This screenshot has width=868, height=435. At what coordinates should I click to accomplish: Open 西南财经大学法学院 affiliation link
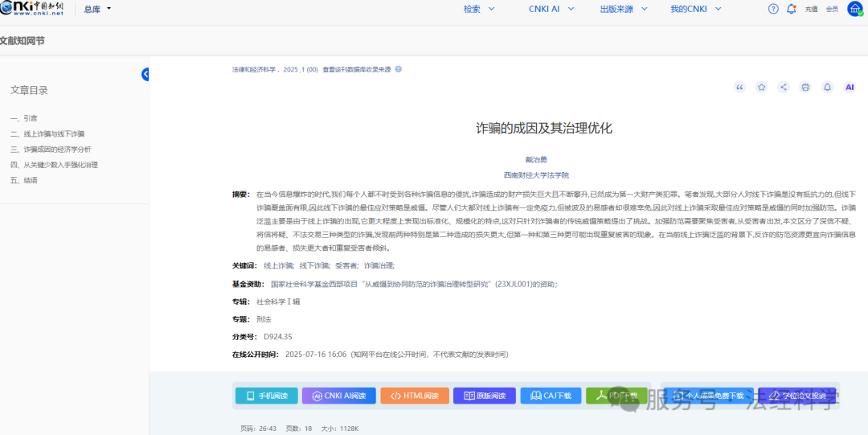[x=536, y=175]
